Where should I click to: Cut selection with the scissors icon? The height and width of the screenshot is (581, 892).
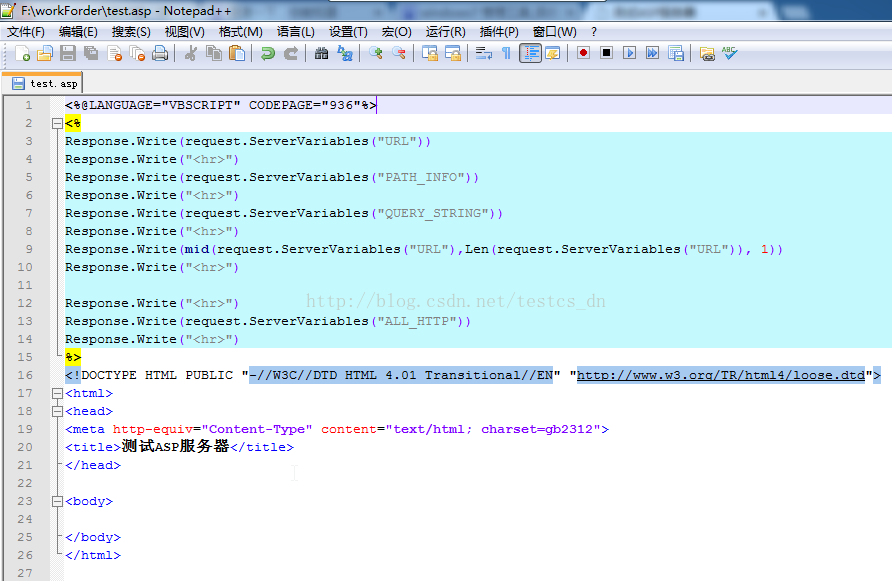pos(191,53)
